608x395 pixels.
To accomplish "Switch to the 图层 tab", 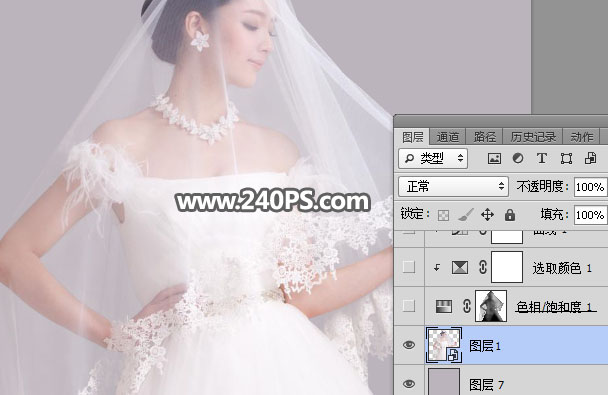I will click(x=413, y=137).
